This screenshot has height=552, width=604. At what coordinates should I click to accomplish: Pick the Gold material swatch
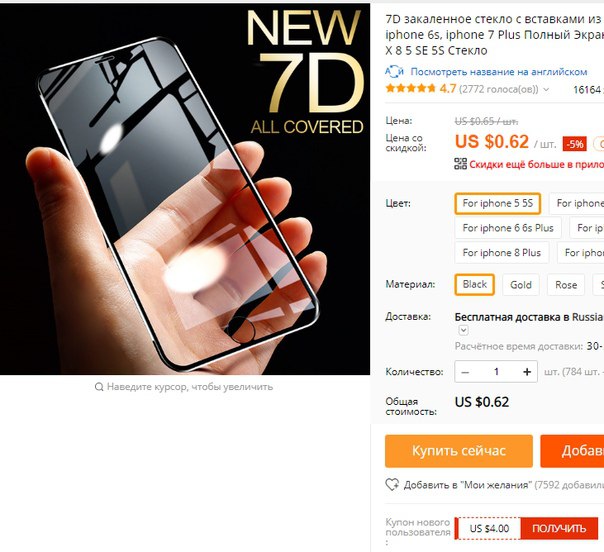pos(521,285)
